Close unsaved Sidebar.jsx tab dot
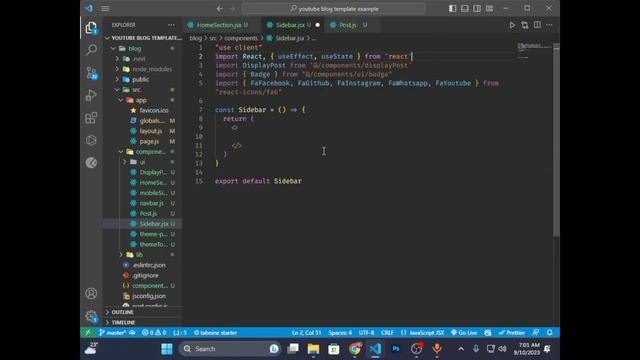This screenshot has width=640, height=360. (x=318, y=25)
